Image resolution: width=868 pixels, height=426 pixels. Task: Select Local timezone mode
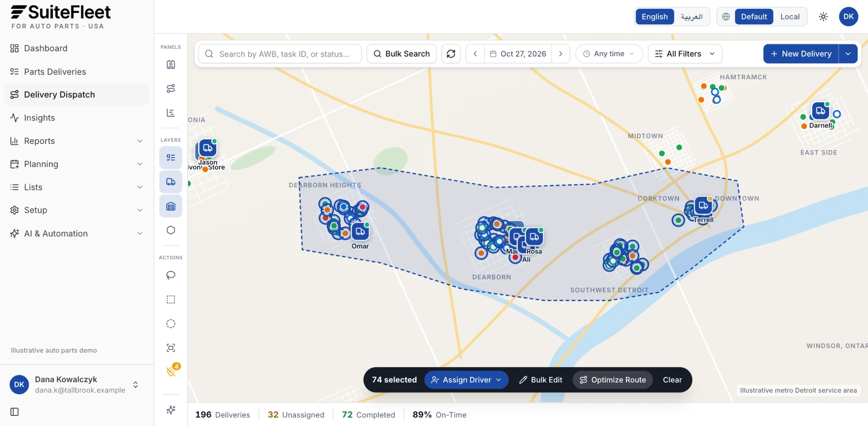[x=790, y=16]
